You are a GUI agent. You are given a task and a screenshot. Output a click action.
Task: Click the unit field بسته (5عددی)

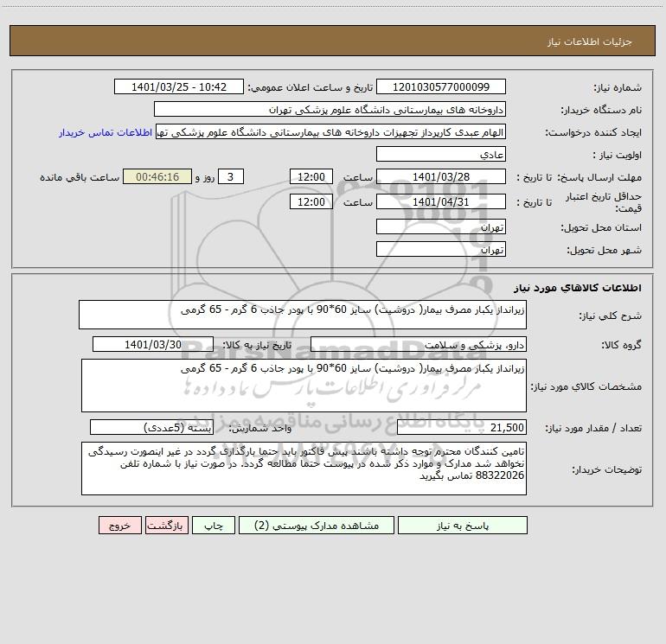151,427
